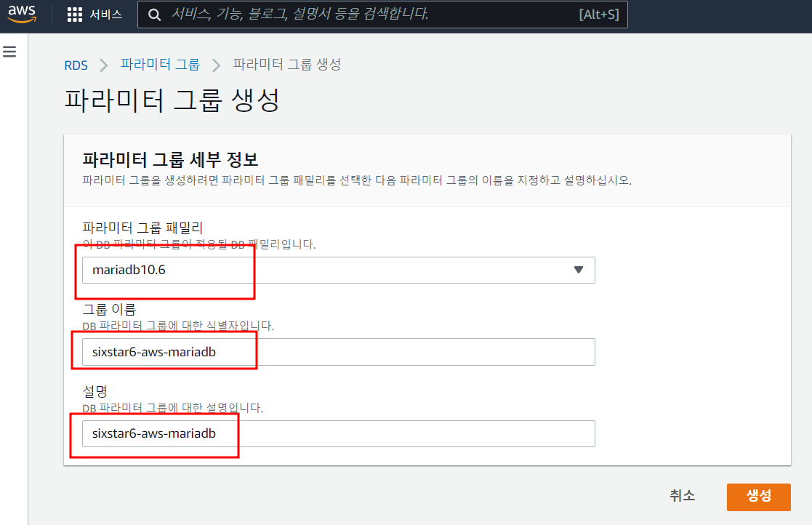Click the 파라미터 그룹 세부 정보 heading
This screenshot has height=525, width=812.
170,159
